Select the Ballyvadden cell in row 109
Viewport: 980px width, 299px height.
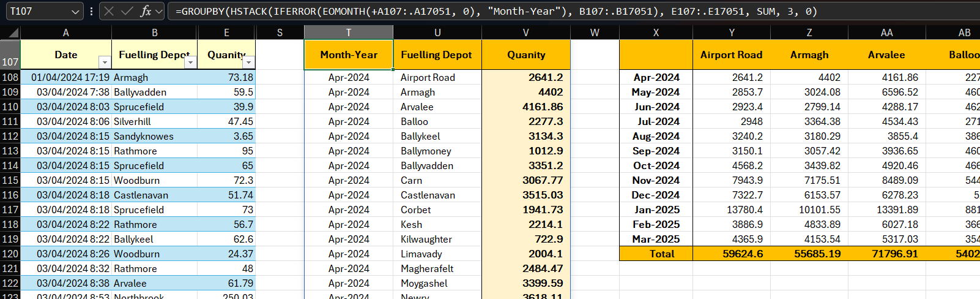[x=155, y=92]
